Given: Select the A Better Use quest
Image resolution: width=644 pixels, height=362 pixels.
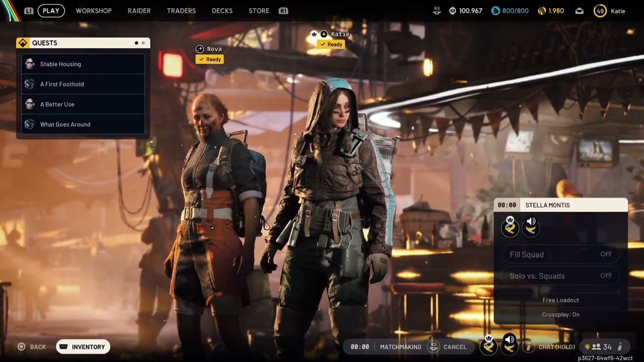Looking at the screenshot, I should click(83, 104).
